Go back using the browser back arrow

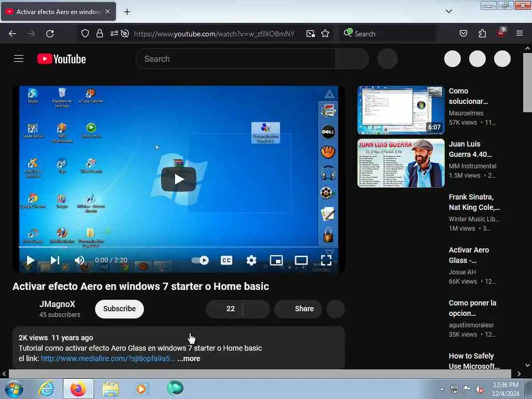pyautogui.click(x=12, y=34)
